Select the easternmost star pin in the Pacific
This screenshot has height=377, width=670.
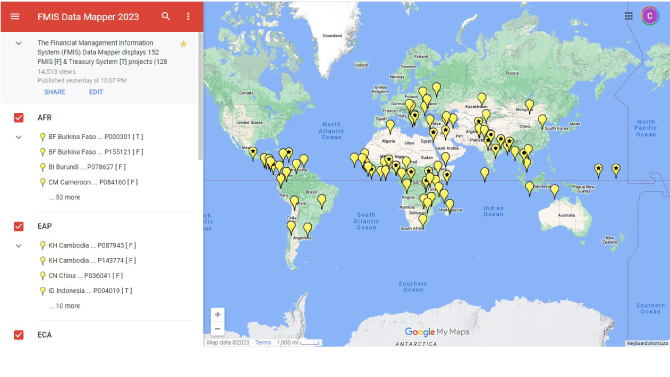616,171
